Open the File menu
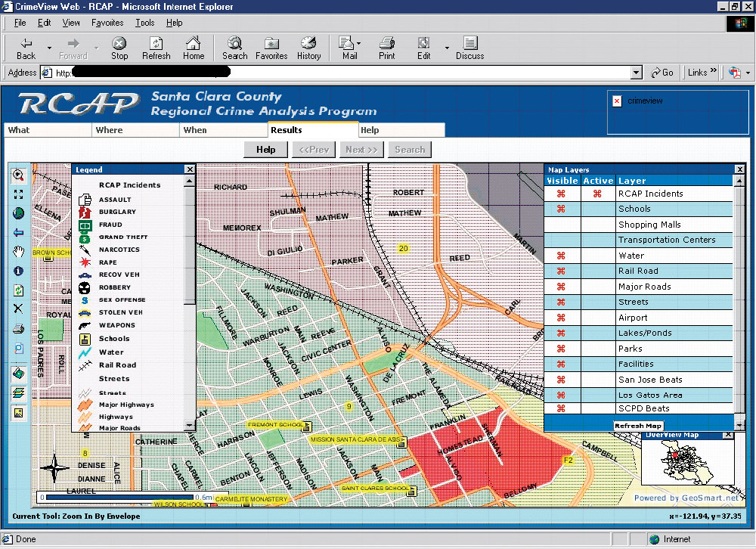This screenshot has height=549, width=756. point(20,23)
